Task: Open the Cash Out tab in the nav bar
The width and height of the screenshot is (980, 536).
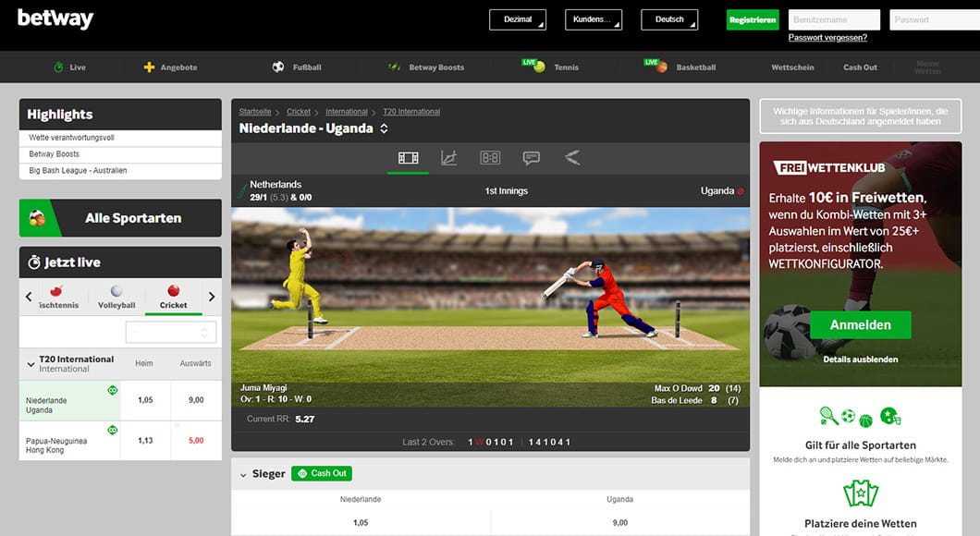Action: [x=860, y=67]
